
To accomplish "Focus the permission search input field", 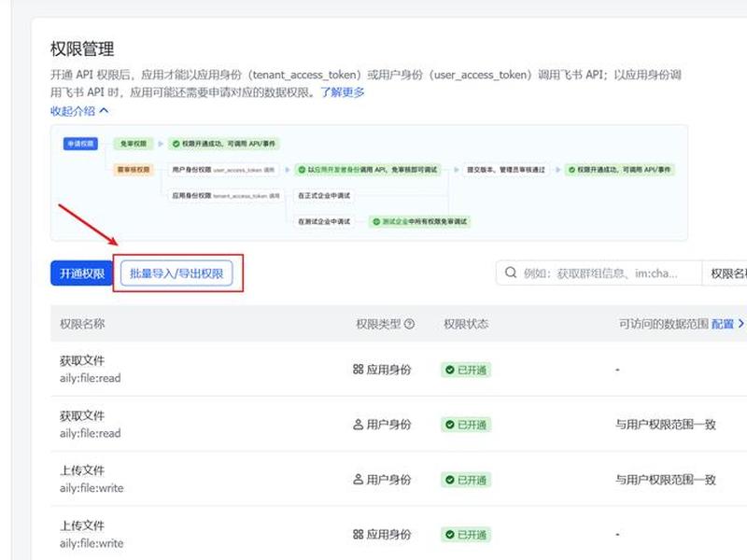I will tap(599, 273).
